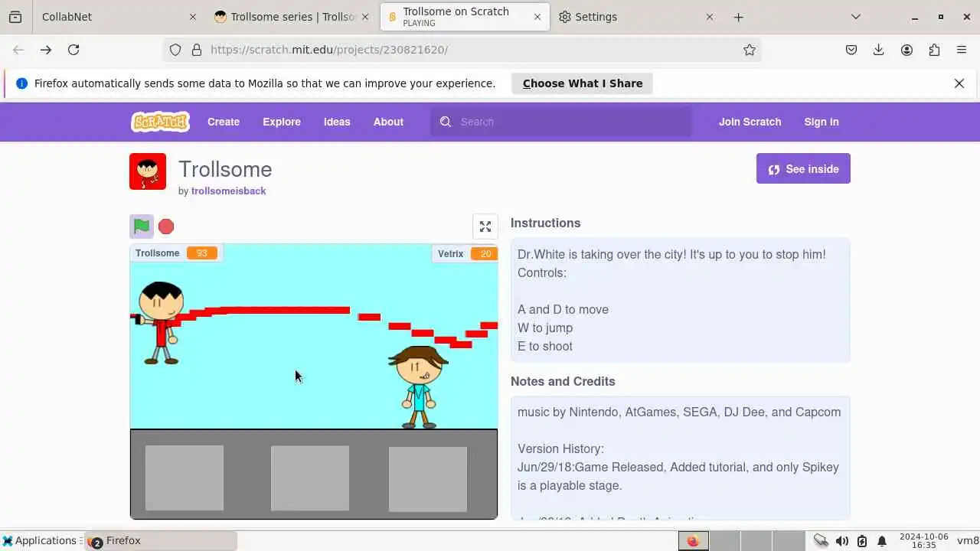Click the See inside button

[803, 169]
